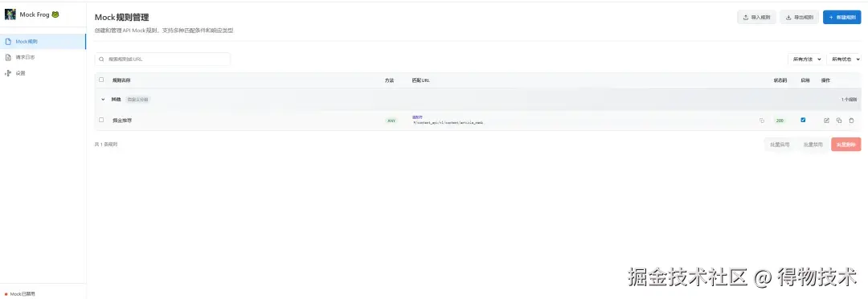Open the Mock规则 sidebar page
The height and width of the screenshot is (299, 868).
coord(43,42)
